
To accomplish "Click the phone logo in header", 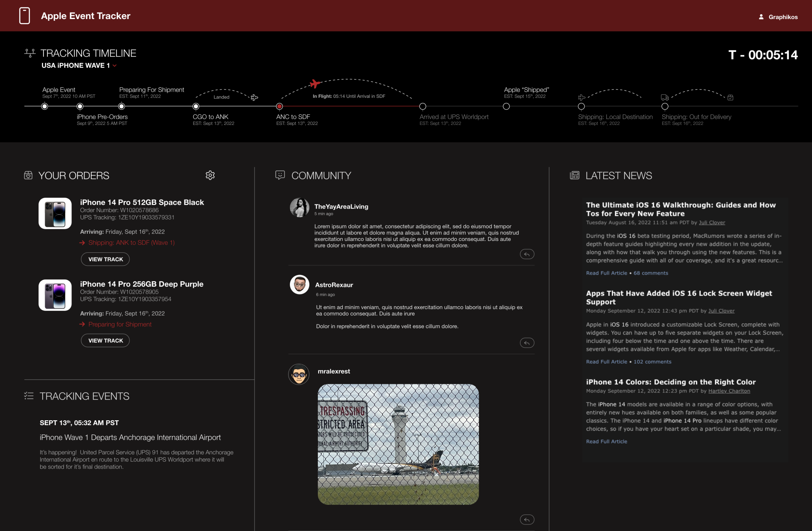I will tap(25, 16).
